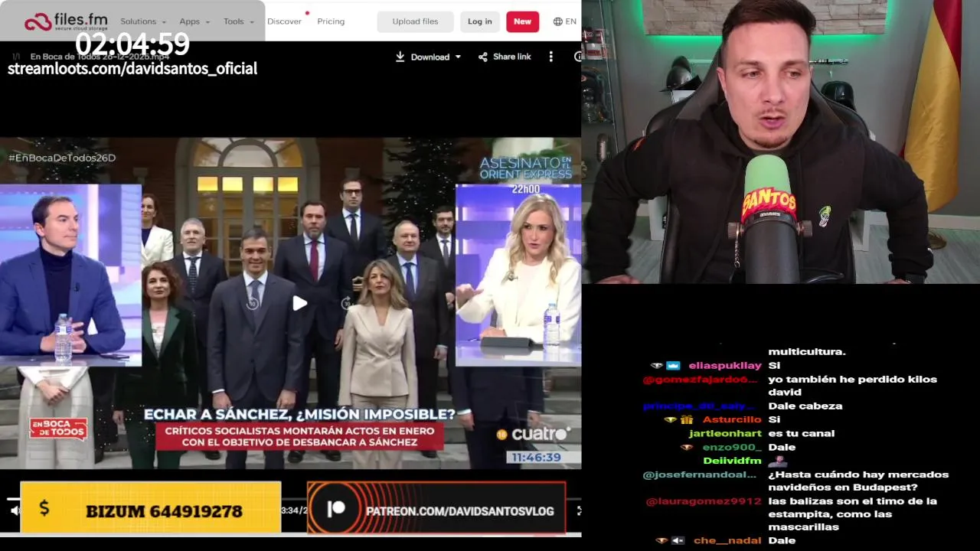Click chat message 'Dale cabeza'

[x=805, y=406]
